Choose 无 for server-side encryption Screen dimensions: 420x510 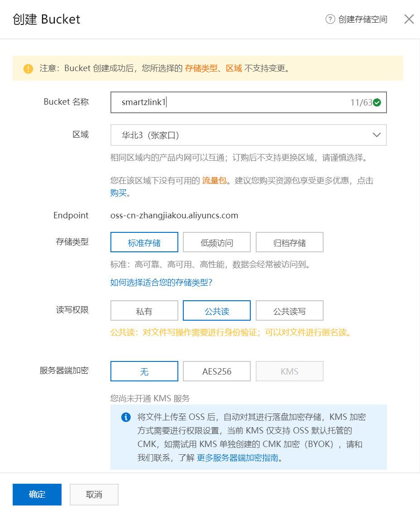tap(144, 371)
